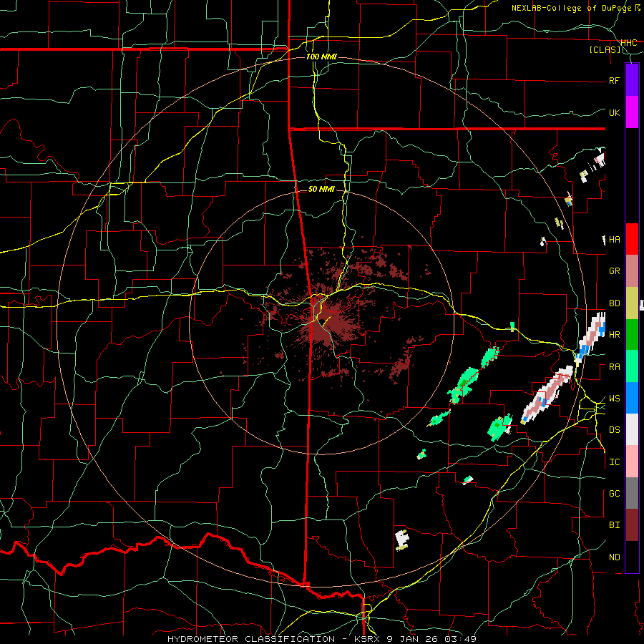Click the "GR" legend label
Screen dimensions: 644x644
pyautogui.click(x=614, y=270)
